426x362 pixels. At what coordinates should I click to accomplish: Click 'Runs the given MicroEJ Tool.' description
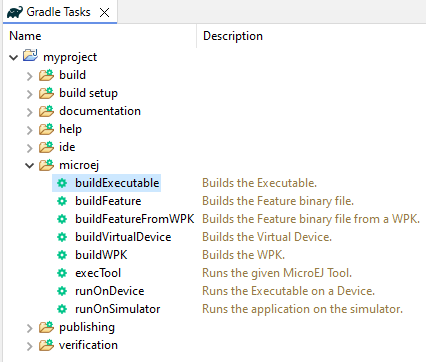click(x=277, y=273)
